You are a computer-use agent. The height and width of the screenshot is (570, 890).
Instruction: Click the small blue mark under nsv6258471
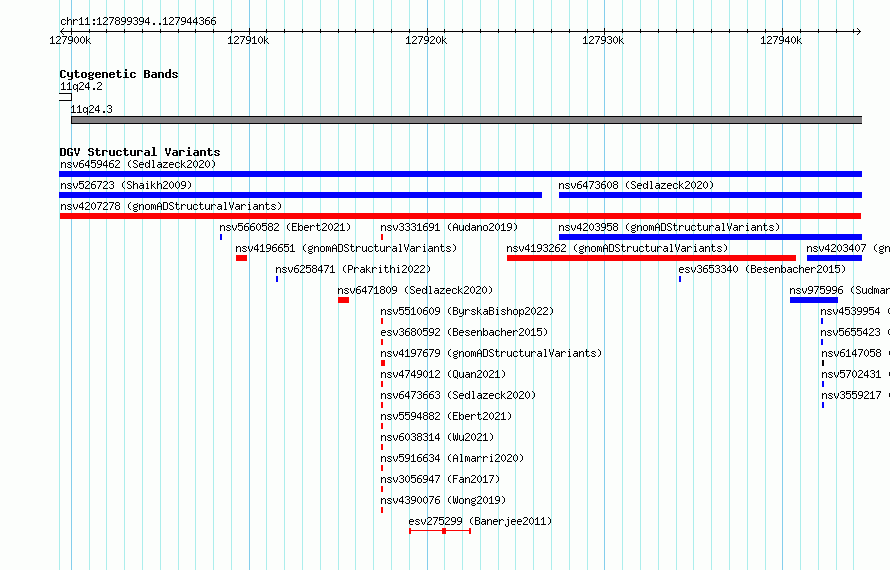277,279
